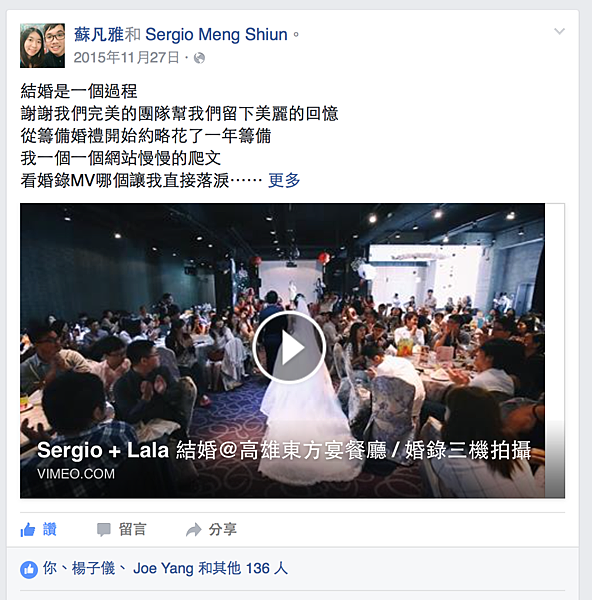
Task: Open the post options chevron menu
Action: [559, 31]
